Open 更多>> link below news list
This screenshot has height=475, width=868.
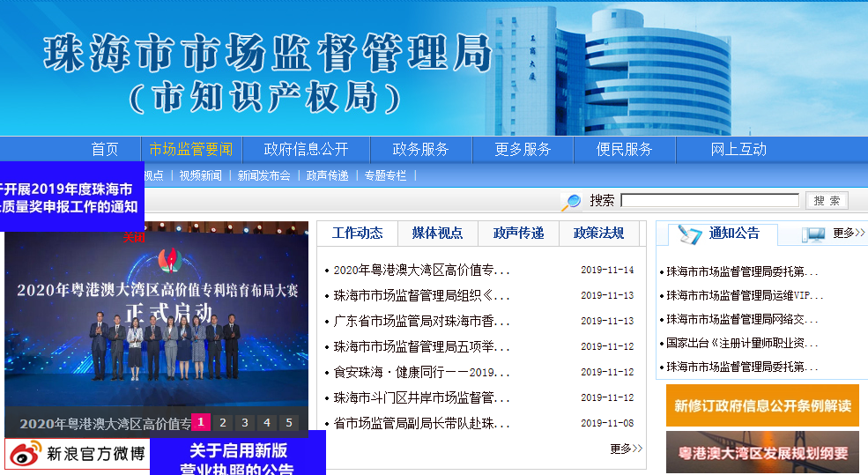[626, 449]
